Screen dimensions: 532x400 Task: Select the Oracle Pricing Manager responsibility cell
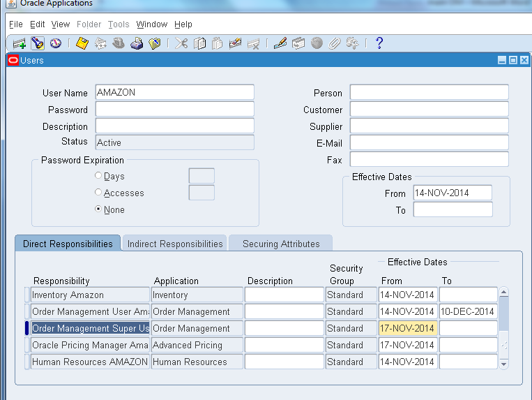[x=90, y=345]
